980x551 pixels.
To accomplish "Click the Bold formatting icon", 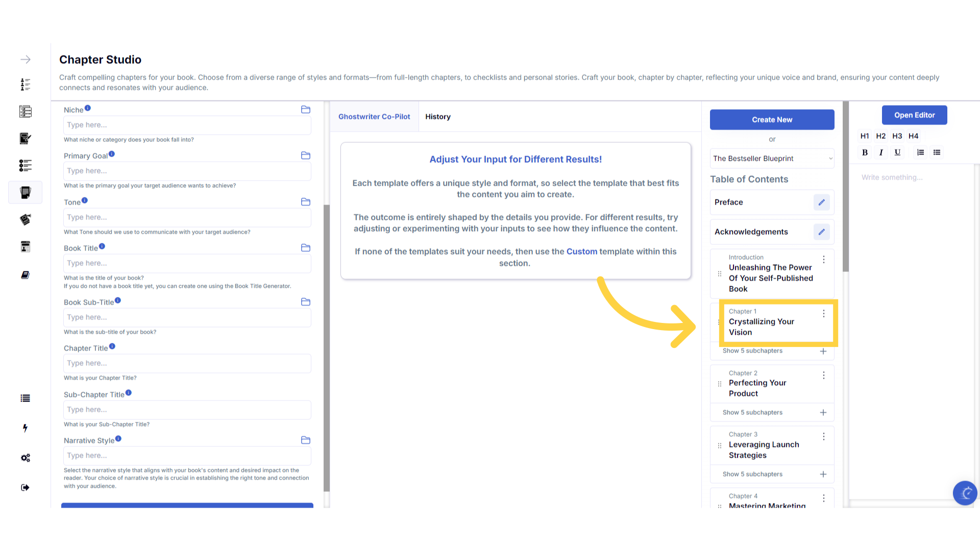I will (x=865, y=153).
